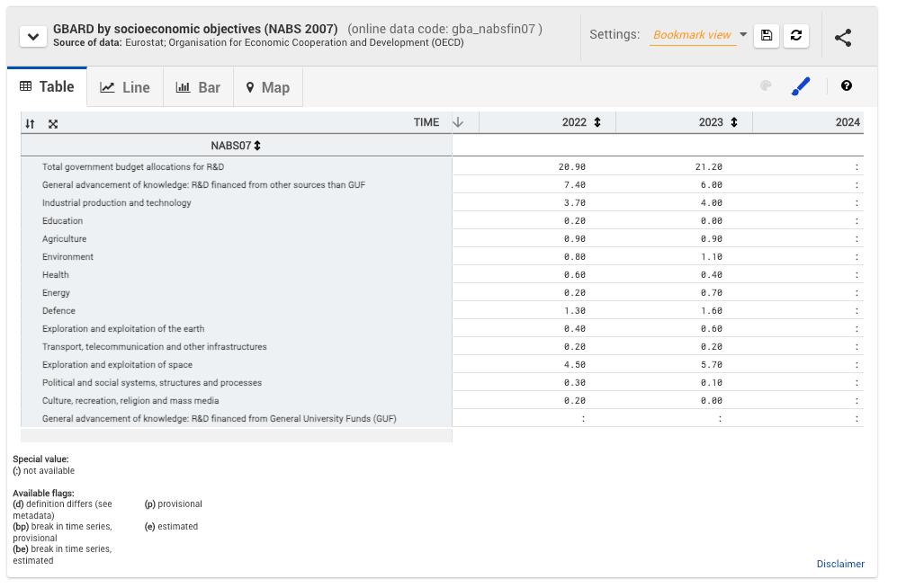Select the Health row label
This screenshot has height=588, width=897.
[x=56, y=275]
